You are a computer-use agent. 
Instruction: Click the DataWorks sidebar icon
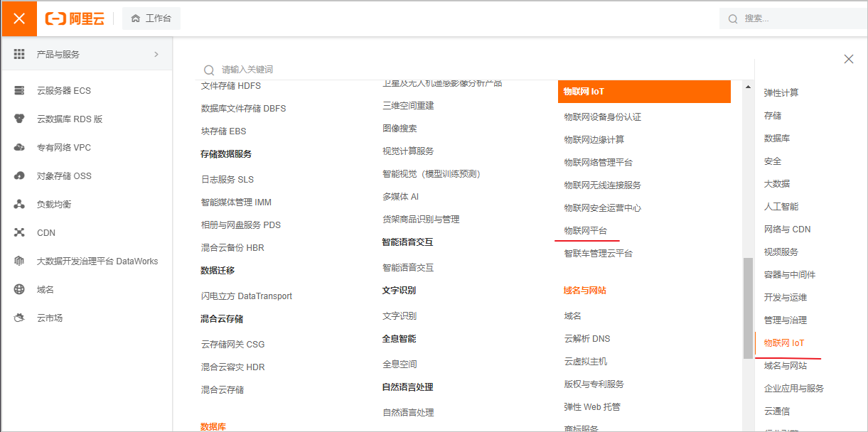click(20, 261)
